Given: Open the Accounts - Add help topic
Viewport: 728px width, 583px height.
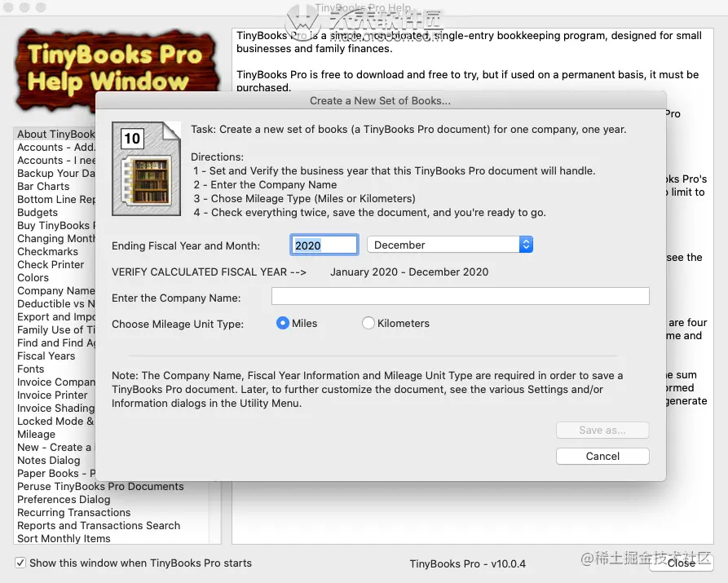Looking at the screenshot, I should point(55,148).
